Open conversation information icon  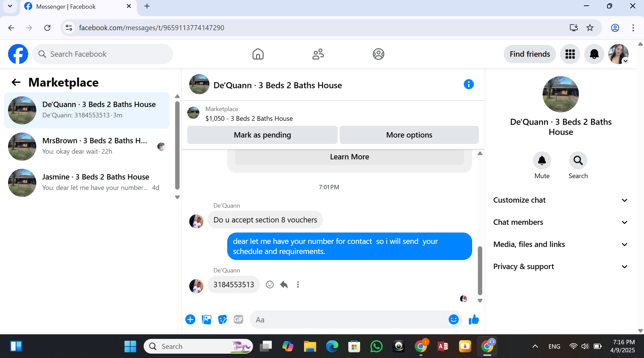(x=468, y=84)
